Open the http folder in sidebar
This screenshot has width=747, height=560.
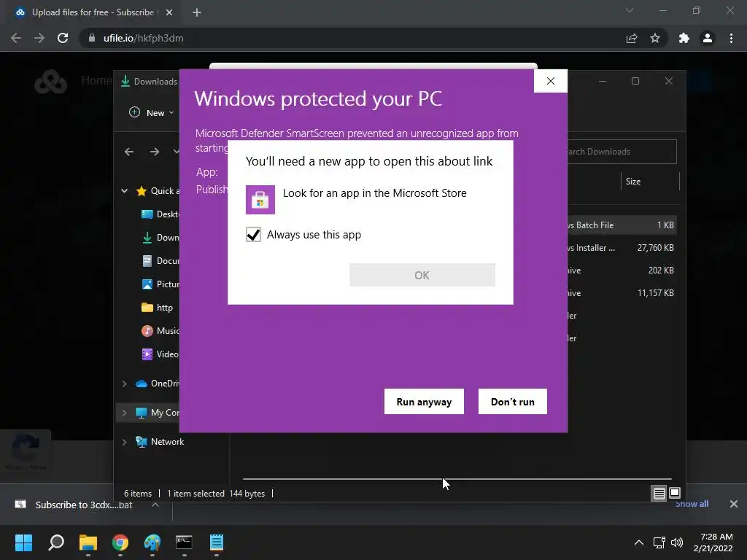pos(158,308)
